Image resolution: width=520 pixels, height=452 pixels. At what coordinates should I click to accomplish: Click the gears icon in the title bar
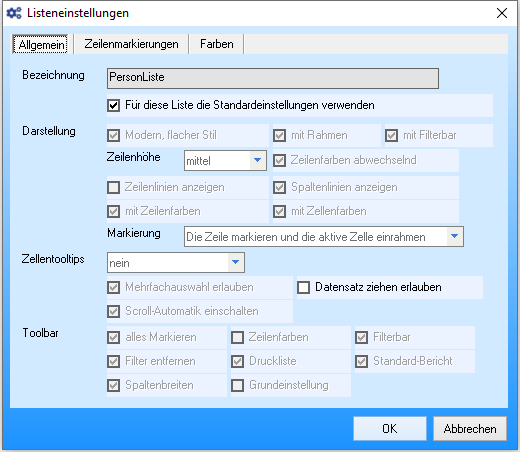14,13
